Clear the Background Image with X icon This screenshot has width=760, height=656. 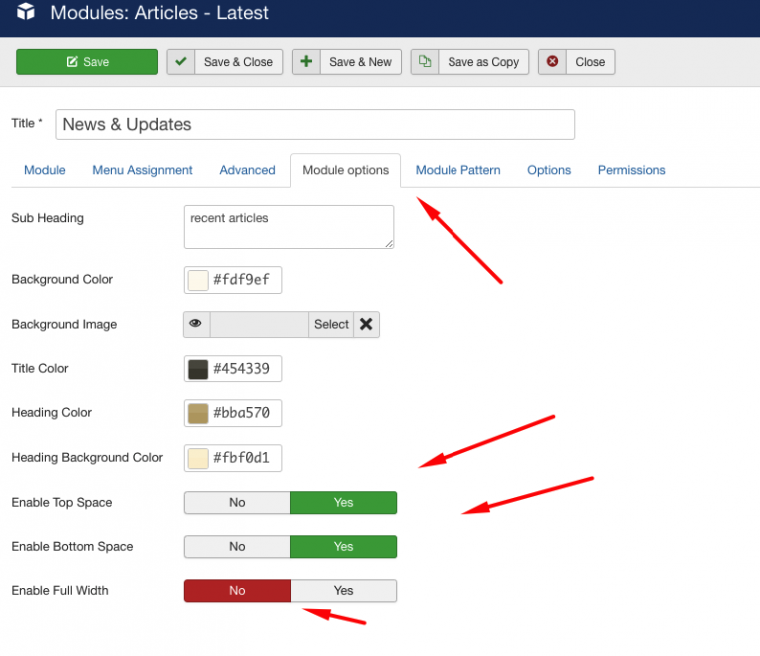(x=366, y=324)
